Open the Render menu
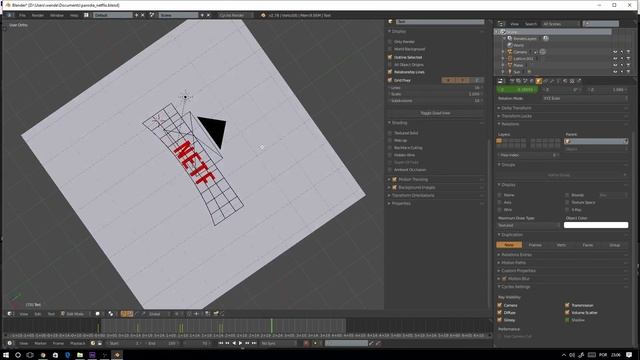Image resolution: width=640 pixels, height=360 pixels. [38, 15]
